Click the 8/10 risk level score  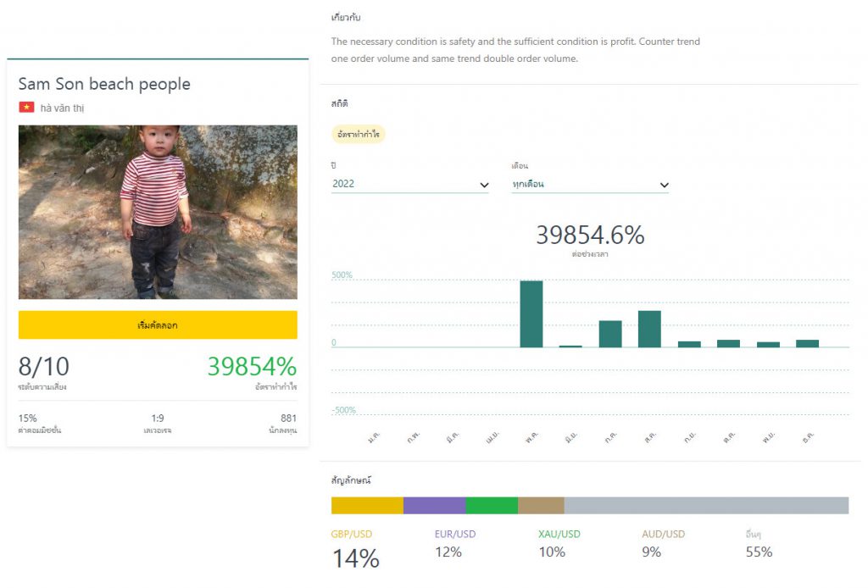point(44,367)
